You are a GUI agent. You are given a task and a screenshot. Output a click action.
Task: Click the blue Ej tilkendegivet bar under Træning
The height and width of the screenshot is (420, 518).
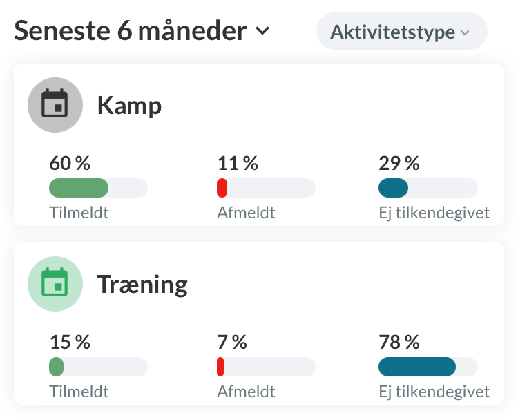(x=416, y=366)
